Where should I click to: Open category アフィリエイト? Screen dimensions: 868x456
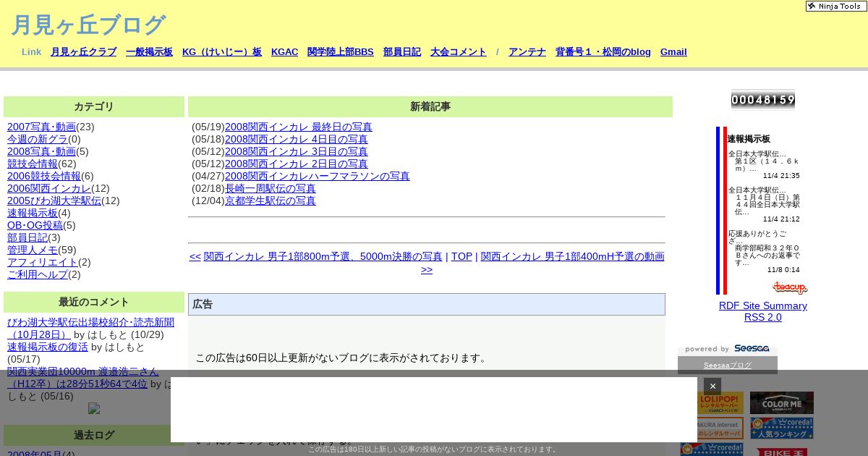click(43, 262)
